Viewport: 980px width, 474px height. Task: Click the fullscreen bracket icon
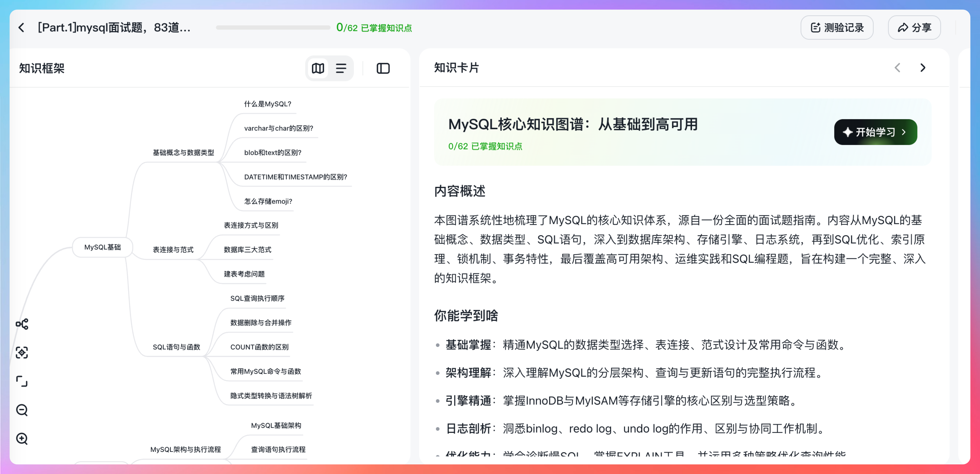(22, 381)
